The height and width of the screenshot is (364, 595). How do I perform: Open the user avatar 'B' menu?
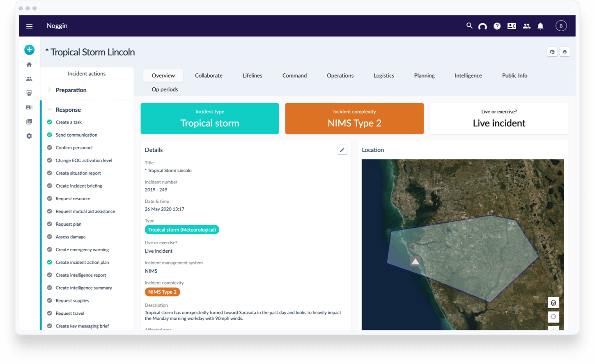(561, 25)
